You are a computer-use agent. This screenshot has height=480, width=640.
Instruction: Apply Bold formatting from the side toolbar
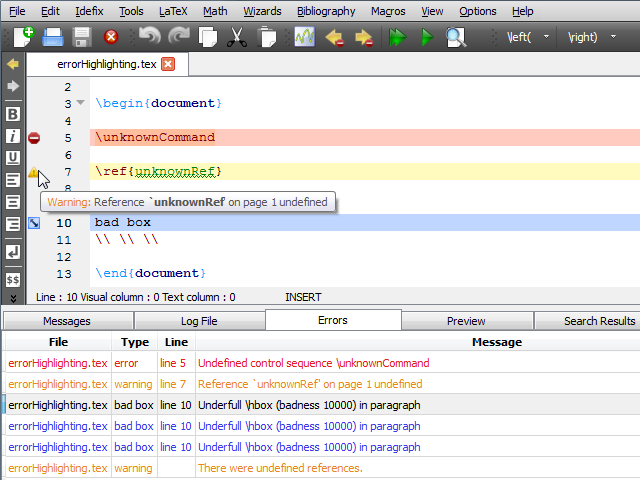pyautogui.click(x=13, y=114)
